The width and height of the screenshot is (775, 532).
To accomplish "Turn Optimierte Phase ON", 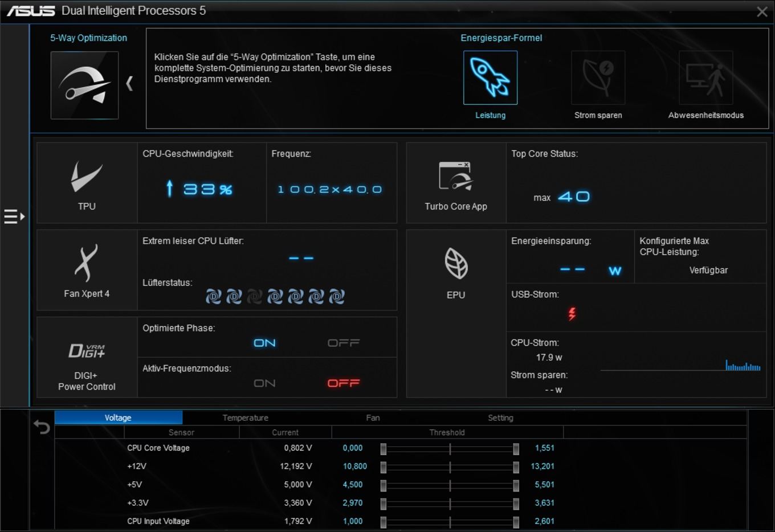I will coord(264,343).
